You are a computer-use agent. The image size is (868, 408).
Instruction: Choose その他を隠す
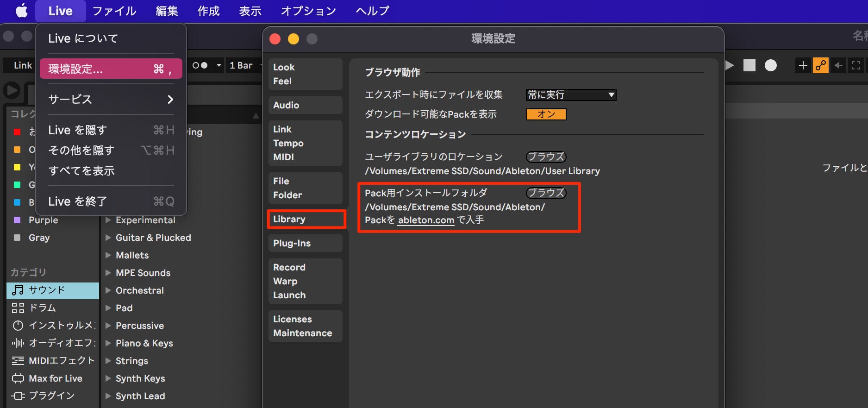111,151
